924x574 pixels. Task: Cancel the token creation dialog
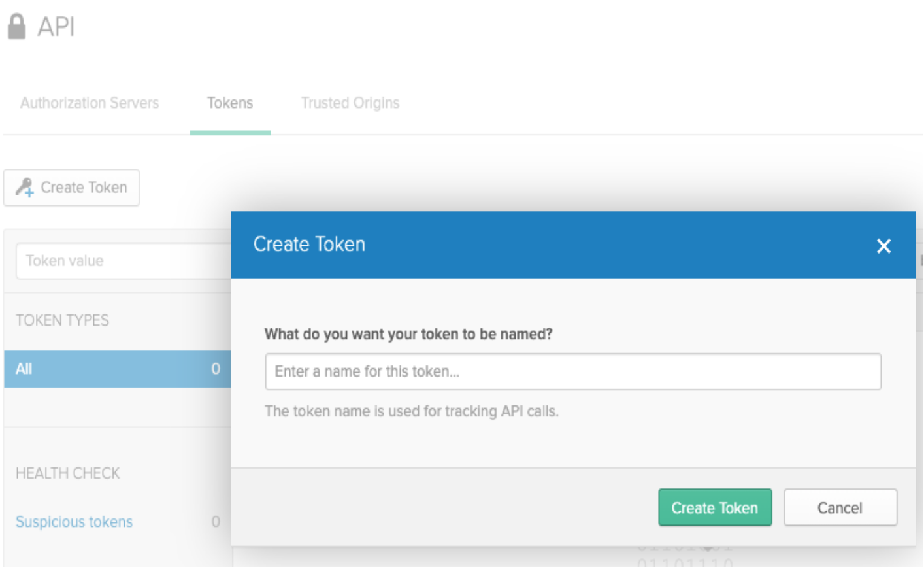click(840, 507)
